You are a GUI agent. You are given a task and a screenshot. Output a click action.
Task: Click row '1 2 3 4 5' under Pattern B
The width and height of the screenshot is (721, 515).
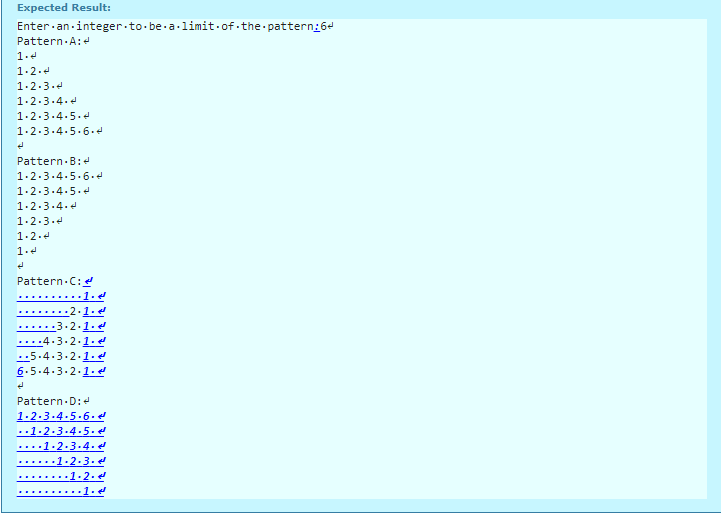[x=53, y=191]
